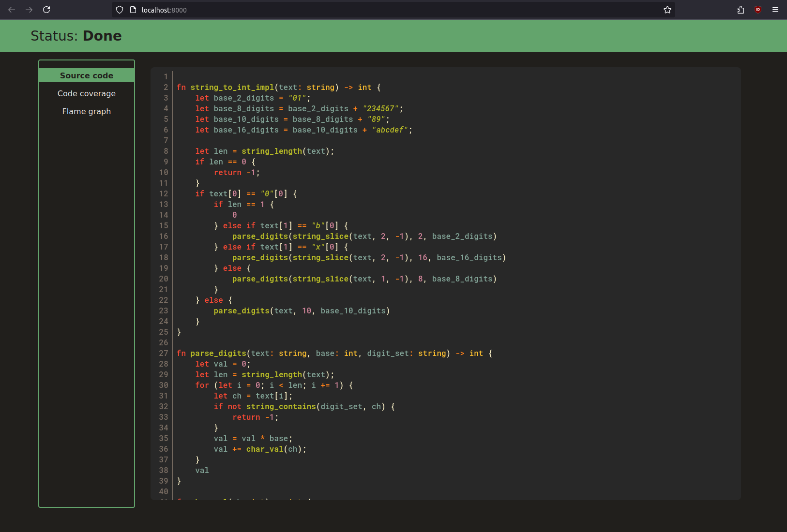The image size is (787, 532).
Task: Click the "let val = 0" statement on line 28
Action: 223,364
